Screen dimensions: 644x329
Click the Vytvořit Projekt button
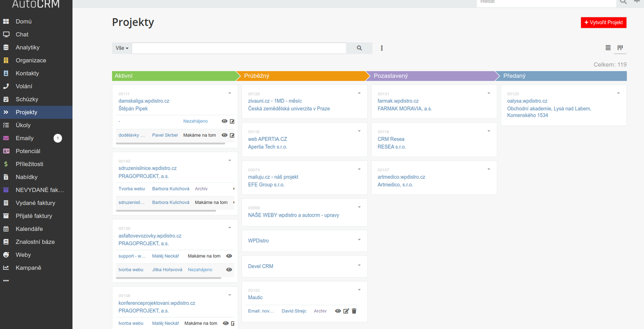pyautogui.click(x=603, y=23)
